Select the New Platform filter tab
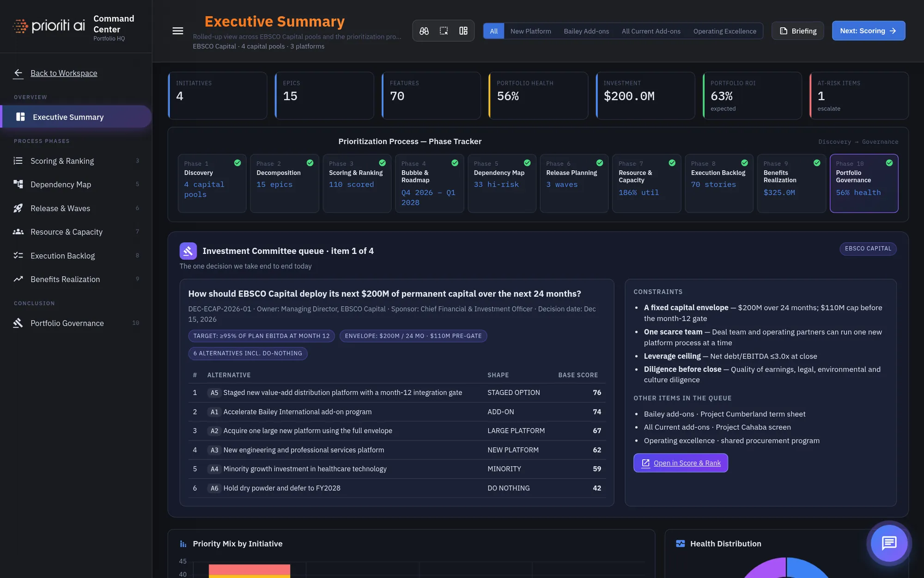The width and height of the screenshot is (924, 578). (x=530, y=31)
